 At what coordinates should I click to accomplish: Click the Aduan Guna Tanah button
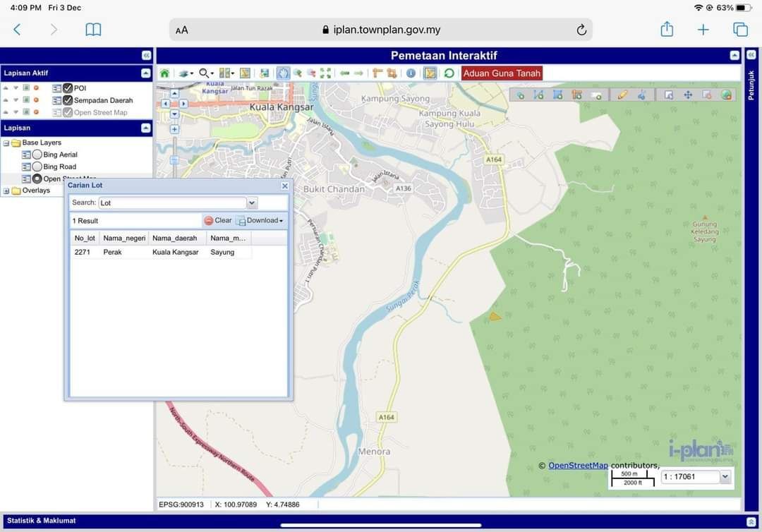pos(502,73)
